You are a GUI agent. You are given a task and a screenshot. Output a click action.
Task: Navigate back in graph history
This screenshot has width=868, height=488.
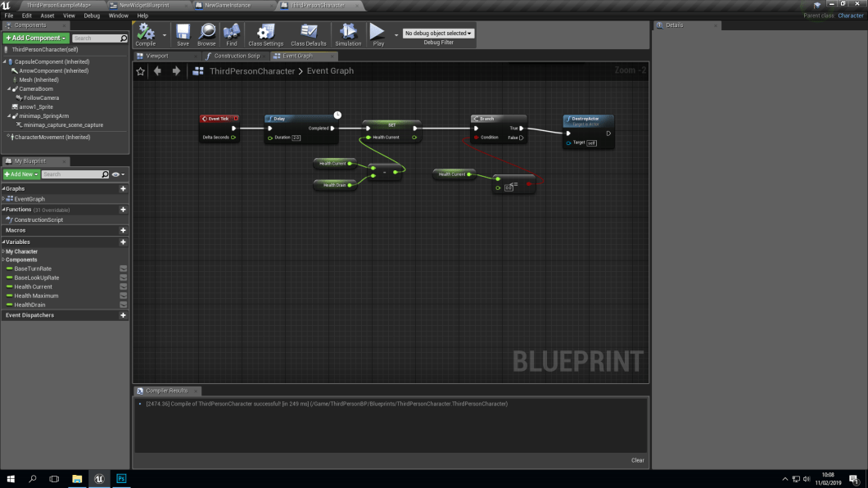[158, 70]
